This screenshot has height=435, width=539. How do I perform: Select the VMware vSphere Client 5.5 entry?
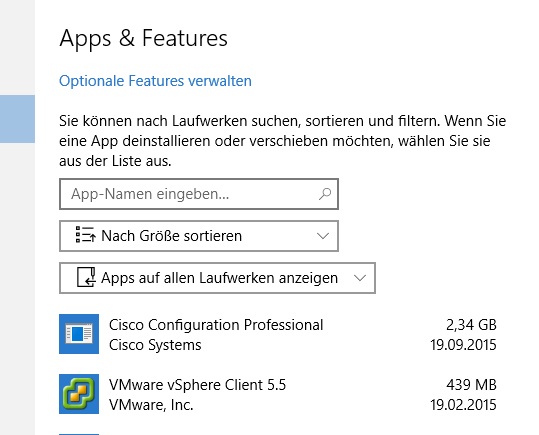click(x=278, y=394)
